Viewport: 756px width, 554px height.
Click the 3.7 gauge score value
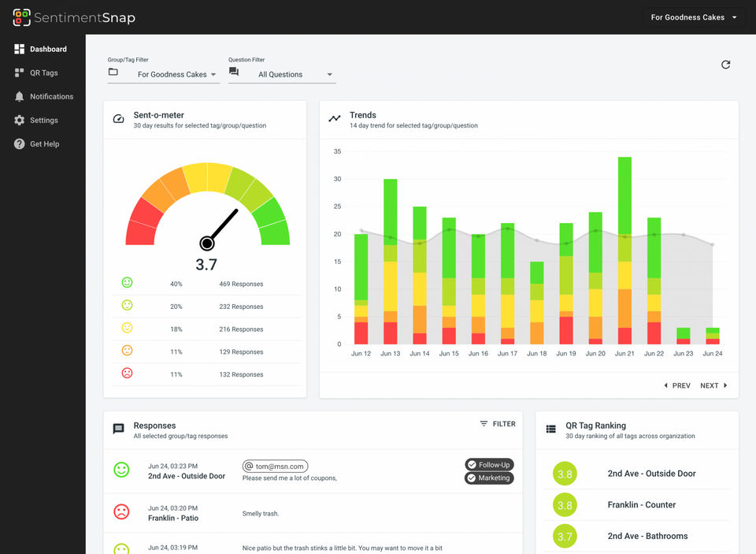(206, 265)
